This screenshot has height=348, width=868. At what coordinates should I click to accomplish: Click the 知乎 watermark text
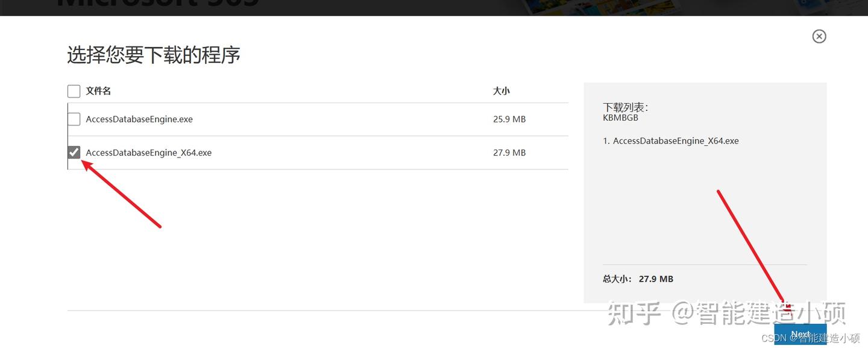[x=635, y=314]
